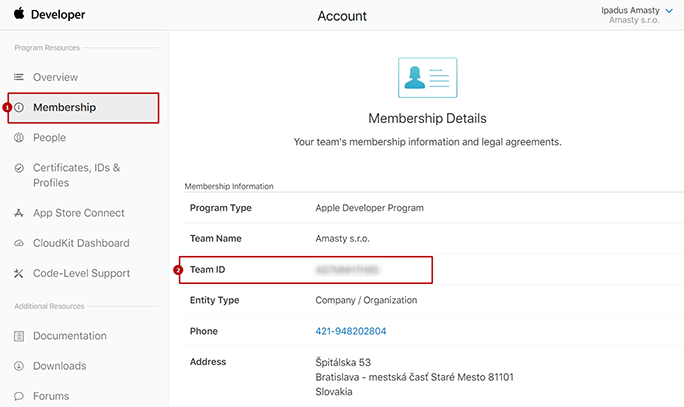Image resolution: width=684 pixels, height=407 pixels.
Task: Click the Team Name label
Action: click(215, 239)
